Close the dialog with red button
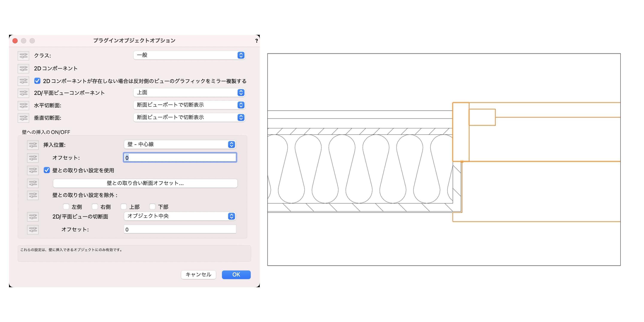 [15, 41]
